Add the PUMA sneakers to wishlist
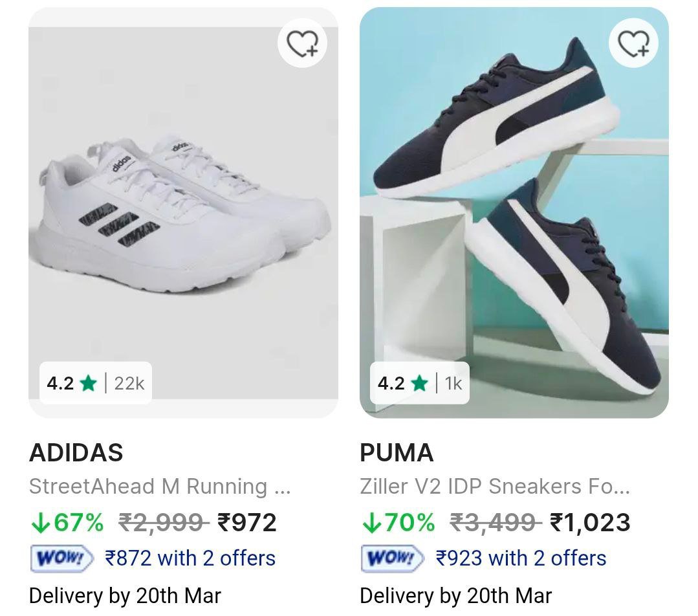Screen dimensions: 698x616 coord(634,42)
